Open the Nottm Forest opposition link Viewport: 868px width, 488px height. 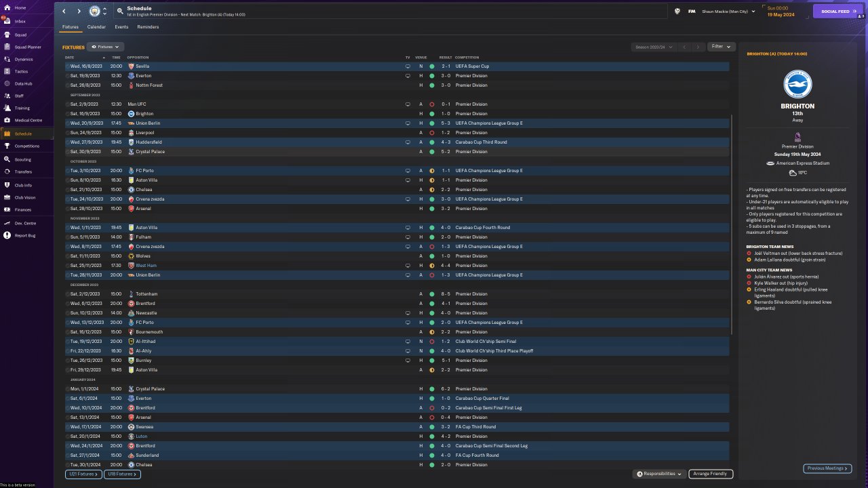click(149, 85)
